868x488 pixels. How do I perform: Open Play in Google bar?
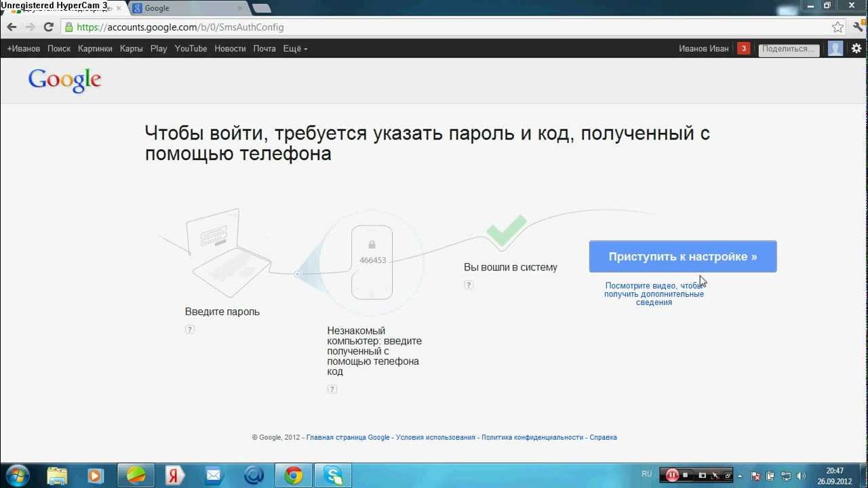[x=159, y=49]
